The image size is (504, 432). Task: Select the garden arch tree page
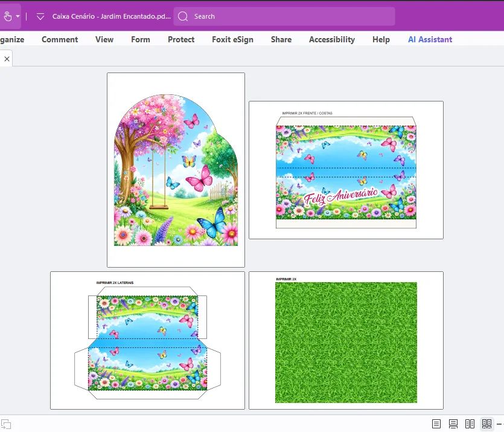point(176,170)
